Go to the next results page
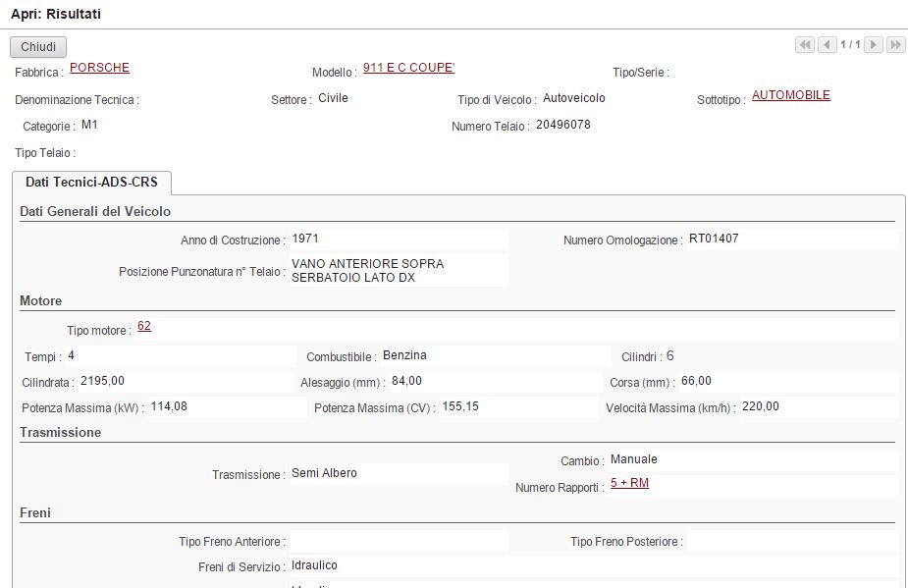This screenshot has height=588, width=908. 874,45
